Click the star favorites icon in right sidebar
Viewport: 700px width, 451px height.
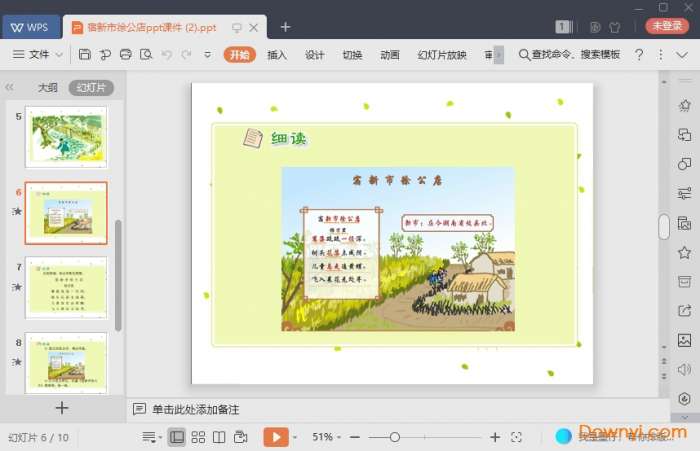684,253
